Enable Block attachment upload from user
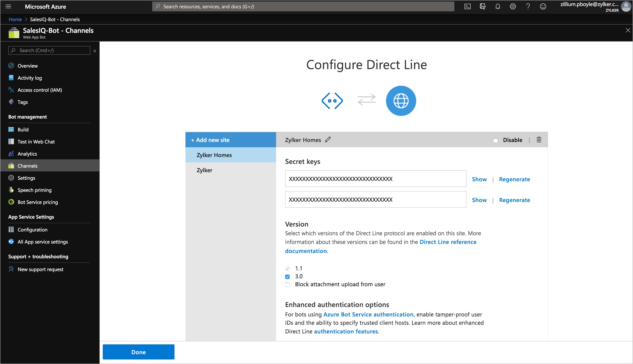This screenshot has height=364, width=633. (287, 284)
